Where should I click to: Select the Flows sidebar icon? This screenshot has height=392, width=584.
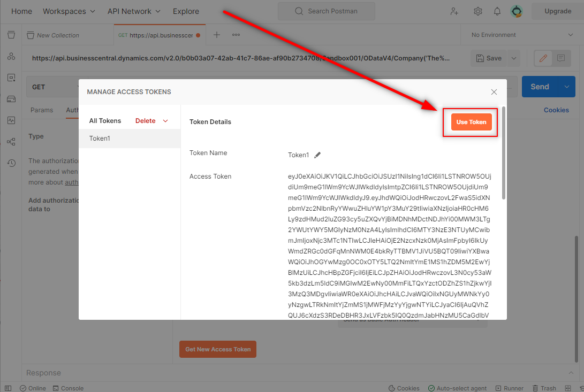pyautogui.click(x=11, y=142)
